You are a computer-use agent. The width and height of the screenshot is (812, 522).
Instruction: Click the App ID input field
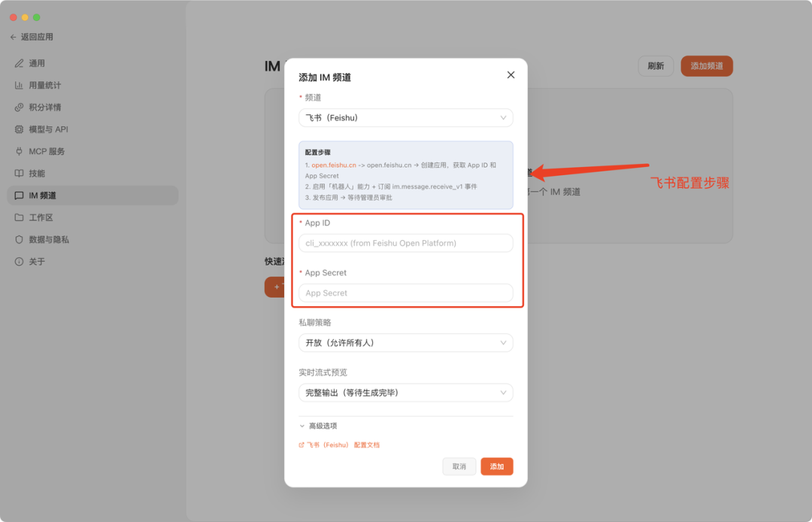point(405,243)
